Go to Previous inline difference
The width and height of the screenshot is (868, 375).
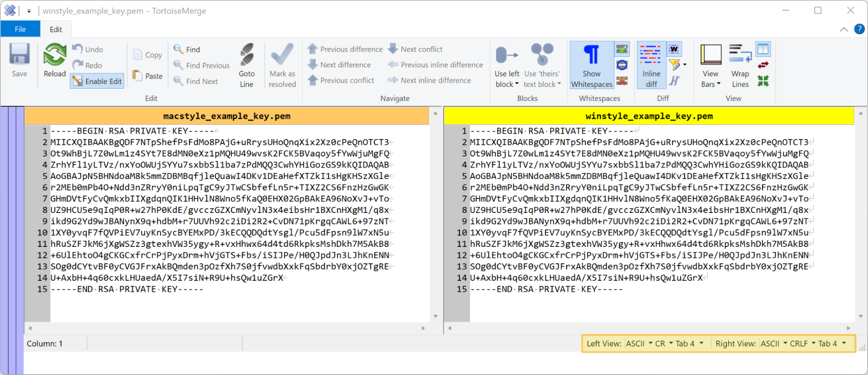pos(436,65)
